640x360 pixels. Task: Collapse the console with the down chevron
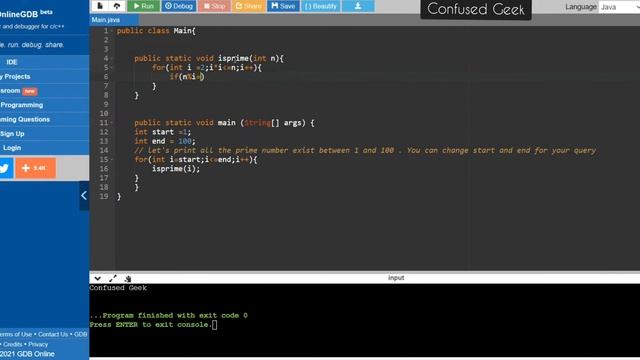(98, 278)
